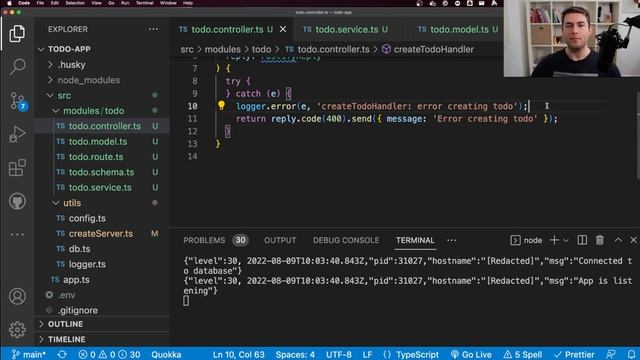The width and height of the screenshot is (640, 360).
Task: Expand the TIMELINE section
Action: [x=67, y=340]
